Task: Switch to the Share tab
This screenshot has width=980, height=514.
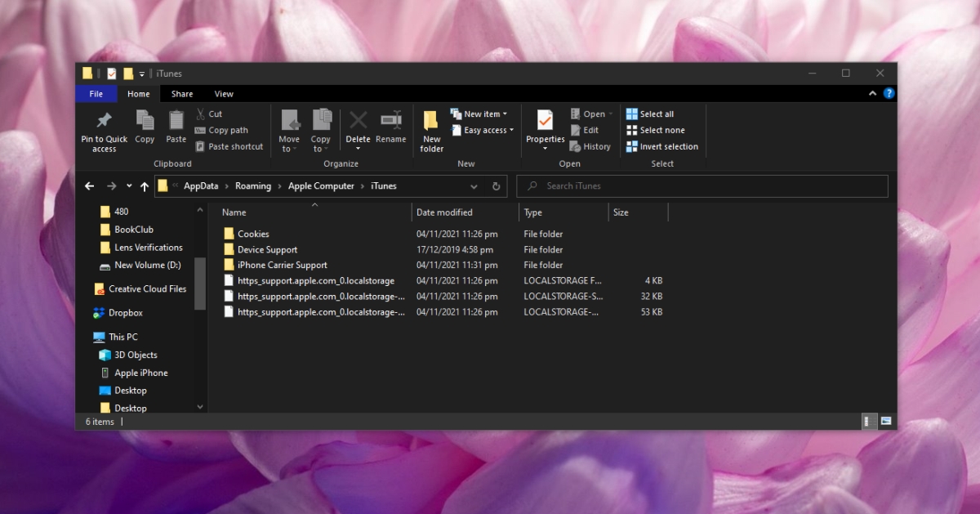Action: tap(182, 94)
